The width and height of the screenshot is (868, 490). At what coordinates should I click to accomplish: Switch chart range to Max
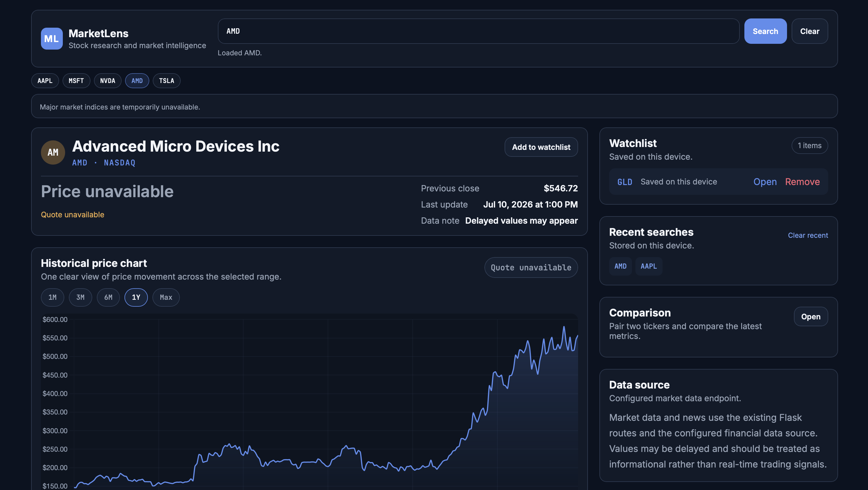pyautogui.click(x=166, y=297)
